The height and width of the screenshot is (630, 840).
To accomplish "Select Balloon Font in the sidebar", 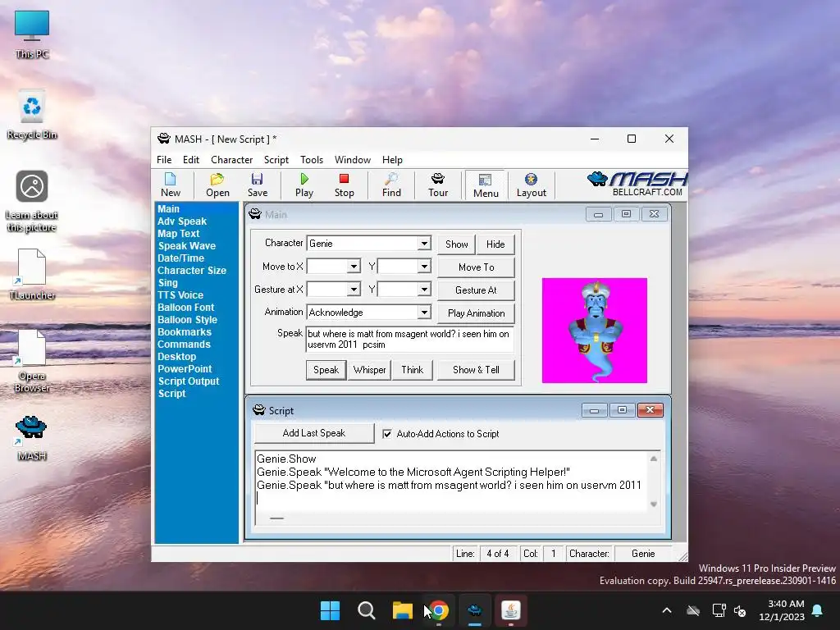I will click(x=185, y=308).
